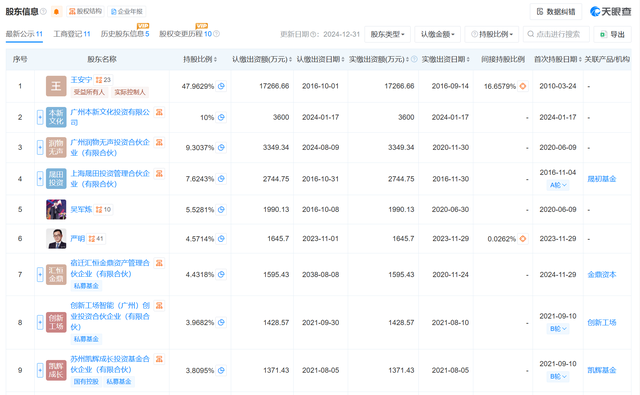640x395 pixels.
Task: Click pie chart icon beside 4.5714%
Action: (x=221, y=239)
